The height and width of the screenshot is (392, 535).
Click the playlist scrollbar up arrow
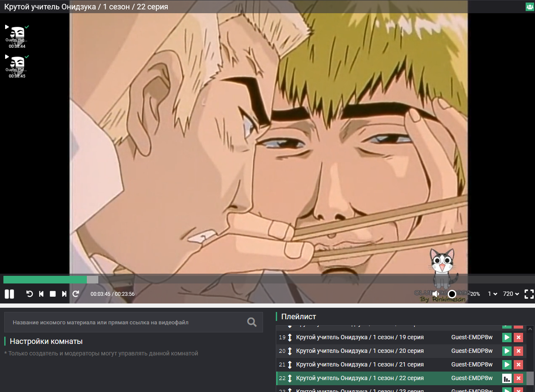coord(530,329)
